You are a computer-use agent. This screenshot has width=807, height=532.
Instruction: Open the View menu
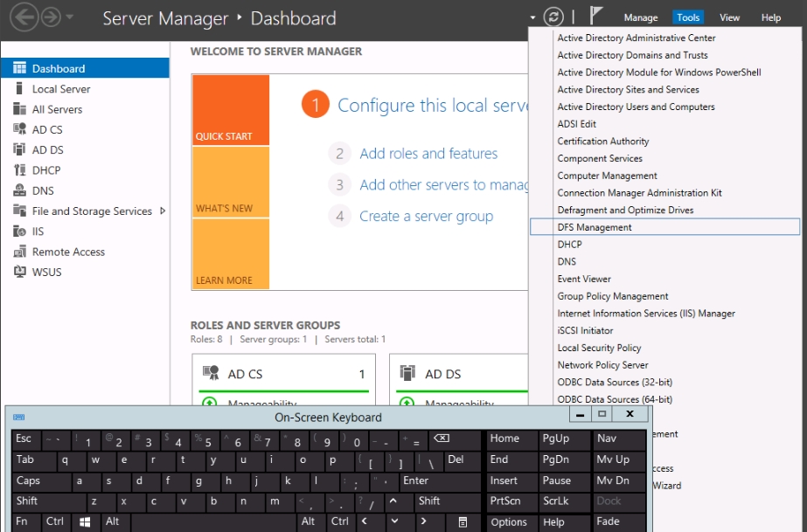729,17
